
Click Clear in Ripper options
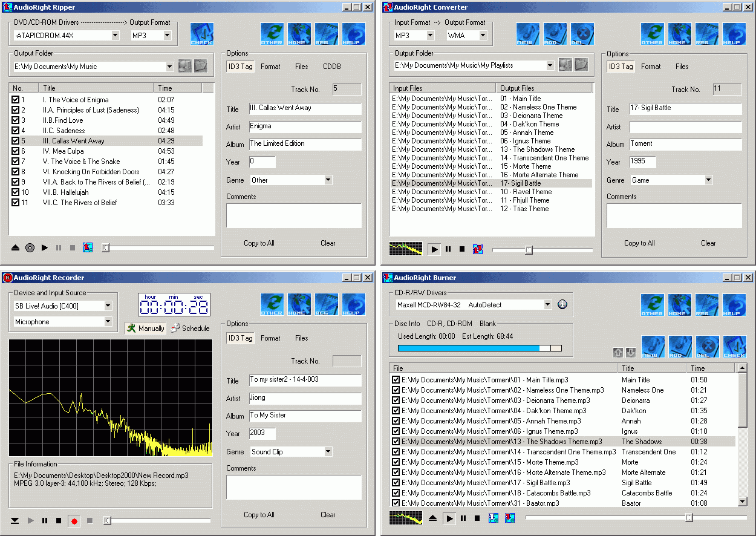click(328, 243)
